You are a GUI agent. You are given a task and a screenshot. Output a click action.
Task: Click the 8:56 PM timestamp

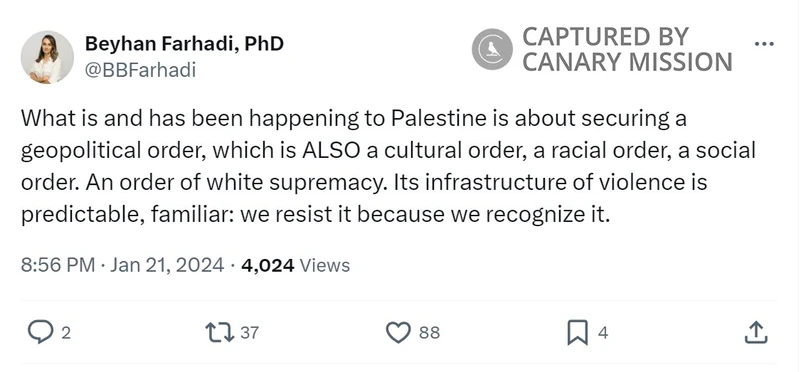click(58, 265)
